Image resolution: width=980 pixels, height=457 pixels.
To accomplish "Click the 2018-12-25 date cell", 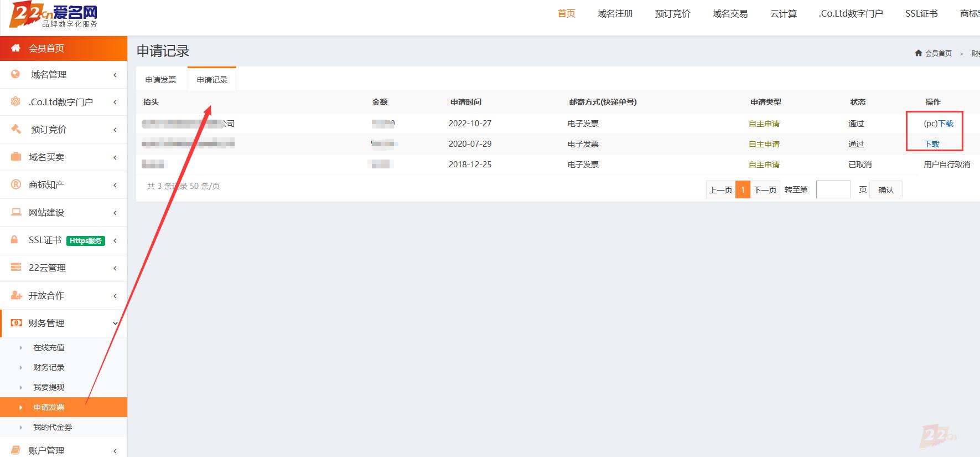I will coord(470,165).
